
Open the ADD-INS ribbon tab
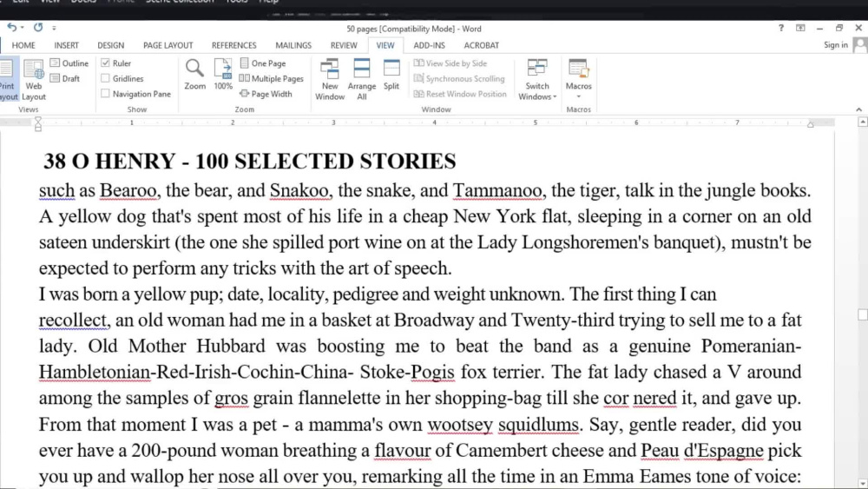click(429, 45)
